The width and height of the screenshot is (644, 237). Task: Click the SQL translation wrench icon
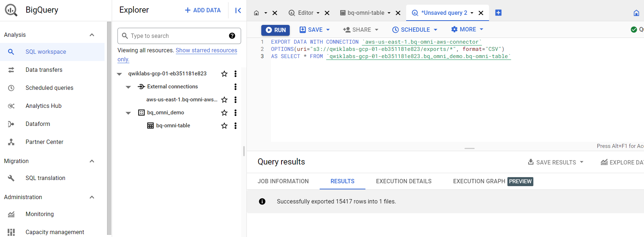click(x=11, y=178)
